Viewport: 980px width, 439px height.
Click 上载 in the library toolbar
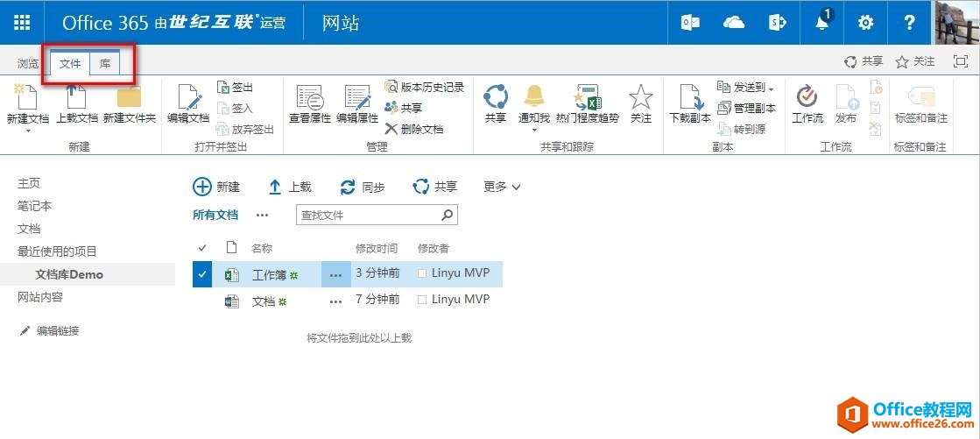(290, 187)
